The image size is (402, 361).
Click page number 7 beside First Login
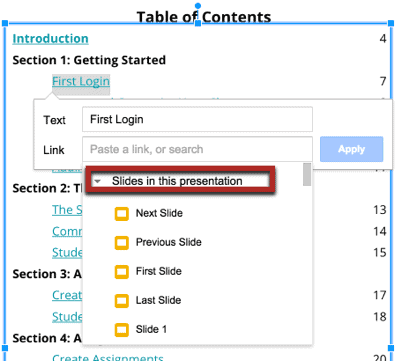coord(383,82)
